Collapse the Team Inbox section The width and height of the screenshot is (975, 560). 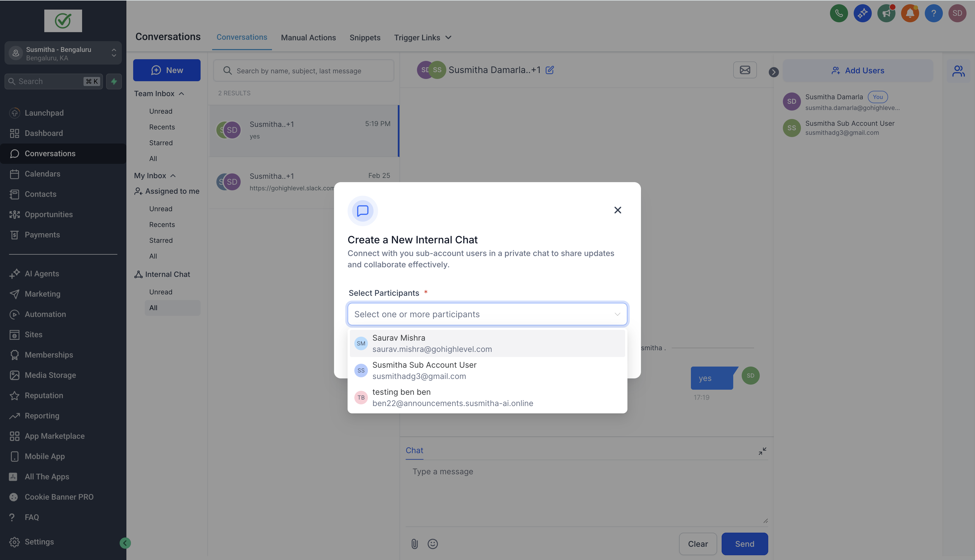click(x=182, y=93)
